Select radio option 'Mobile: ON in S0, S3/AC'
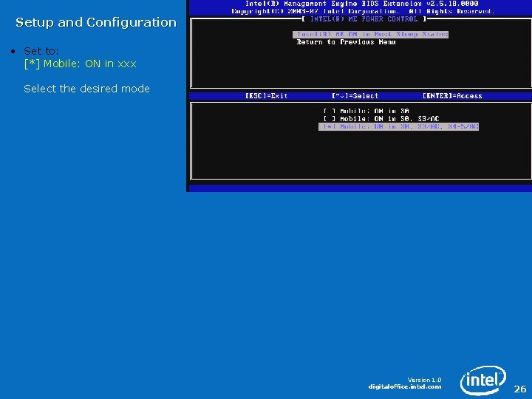 [381, 119]
